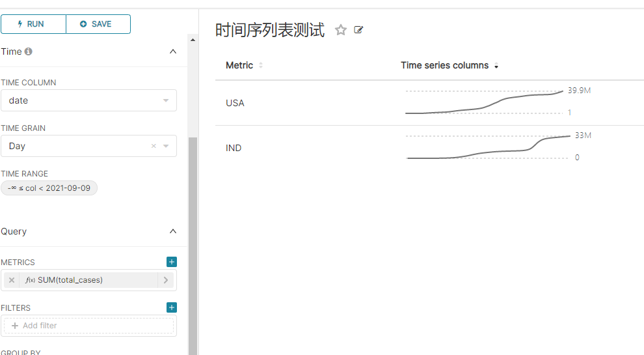
Task: Sort by Time series columns header
Action: coord(445,65)
